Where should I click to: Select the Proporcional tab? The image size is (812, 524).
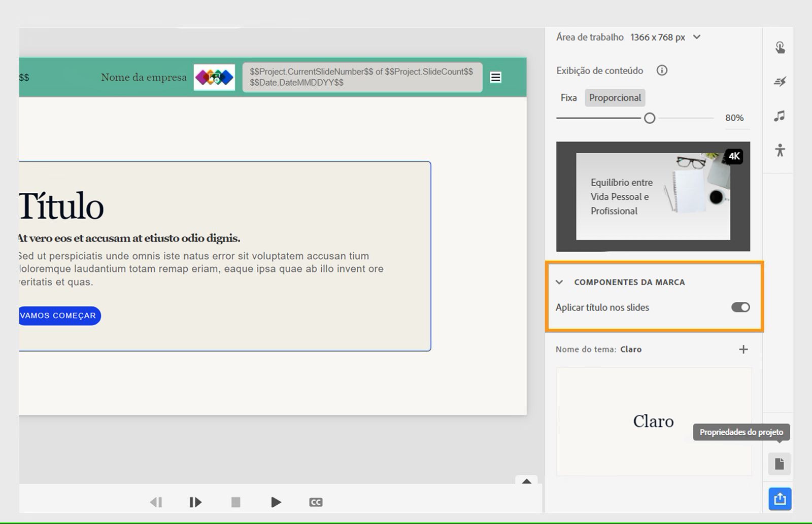click(615, 97)
